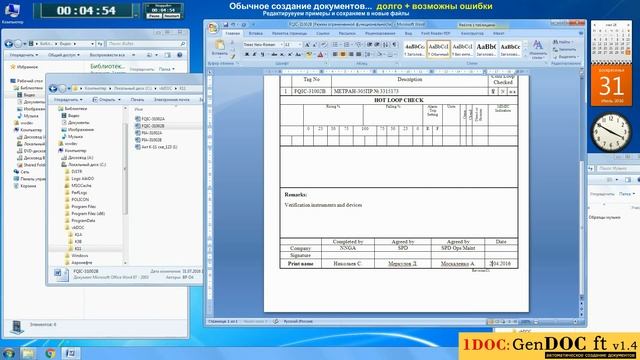
Task: Select file FQIC-31002A in file list
Action: [x=150, y=119]
